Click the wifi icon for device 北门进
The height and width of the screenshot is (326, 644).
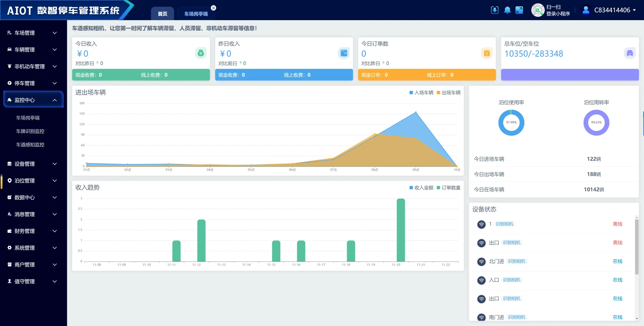click(x=481, y=262)
